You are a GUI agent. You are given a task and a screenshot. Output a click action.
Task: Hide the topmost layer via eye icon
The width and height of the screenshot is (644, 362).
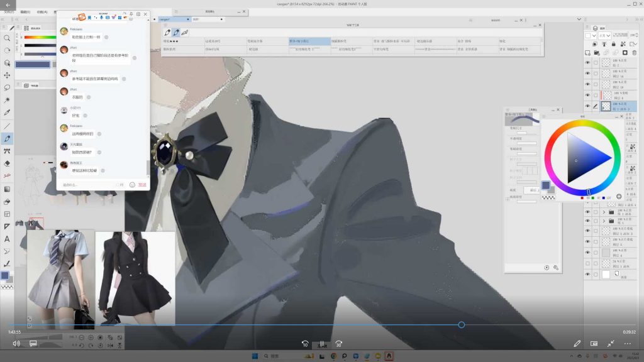587,63
